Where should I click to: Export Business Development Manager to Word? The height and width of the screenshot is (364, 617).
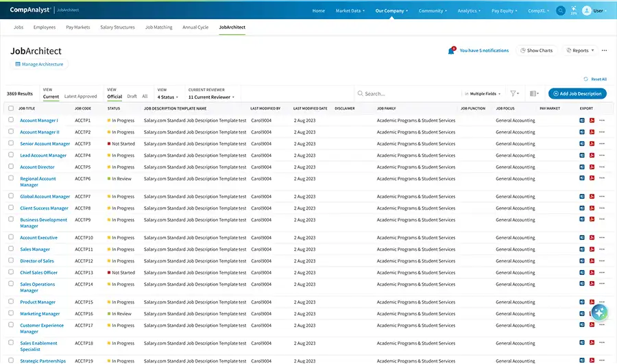click(x=582, y=219)
